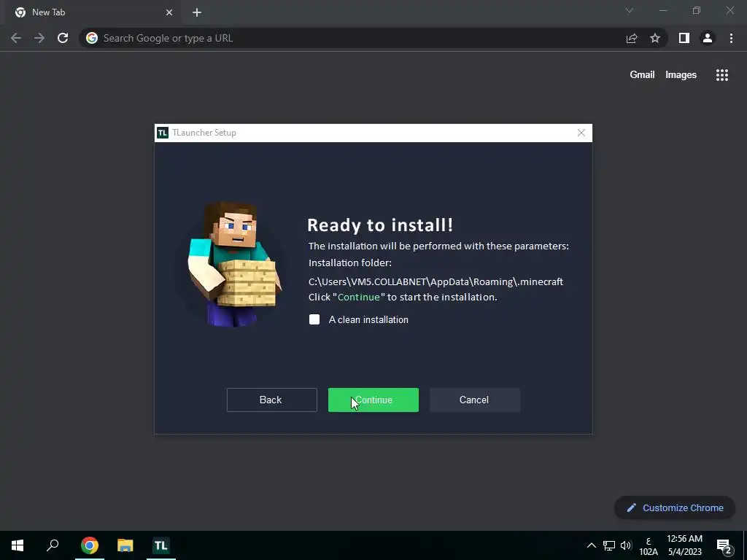
Task: Open the notification center
Action: [x=724, y=545]
